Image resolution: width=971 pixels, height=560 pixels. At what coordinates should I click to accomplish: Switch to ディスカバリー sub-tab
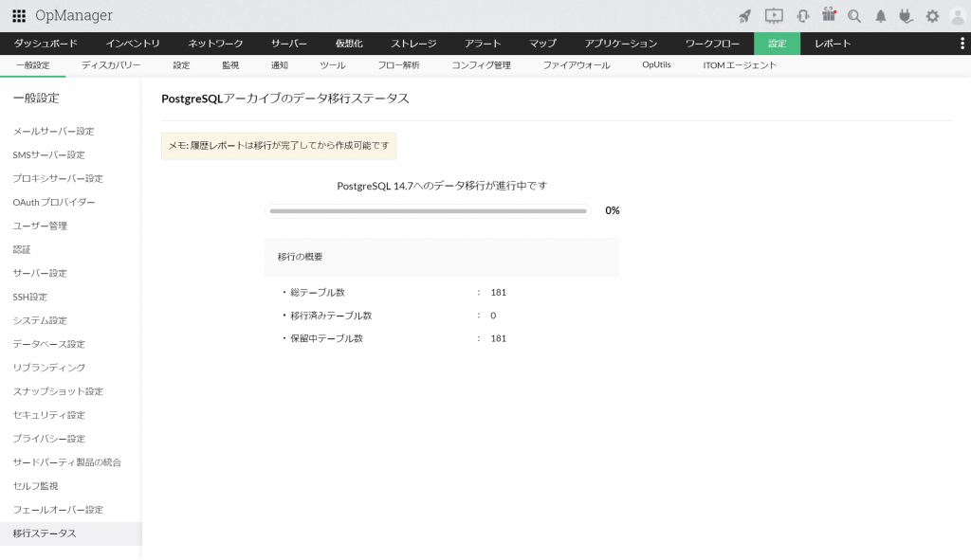coord(111,65)
